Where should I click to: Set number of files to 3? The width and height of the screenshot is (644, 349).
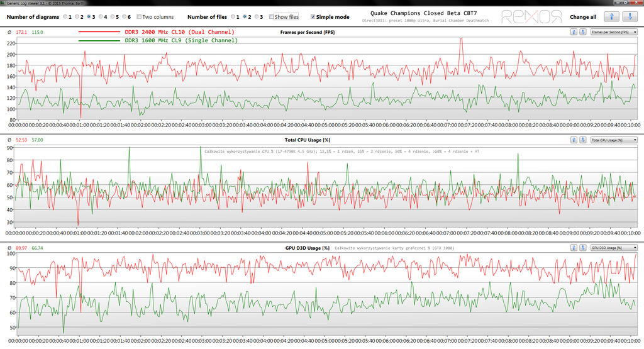point(257,17)
